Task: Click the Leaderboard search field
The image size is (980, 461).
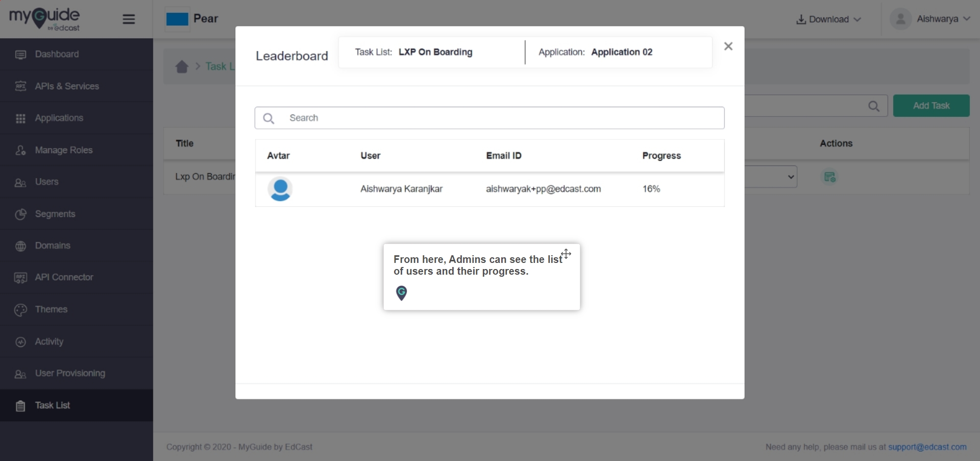Action: (x=489, y=118)
